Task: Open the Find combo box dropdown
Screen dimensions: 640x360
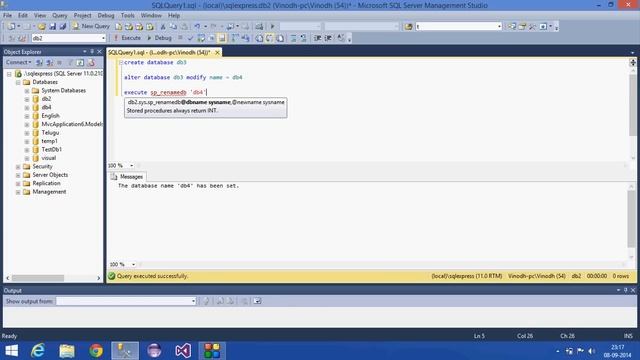Action: [x=499, y=27]
